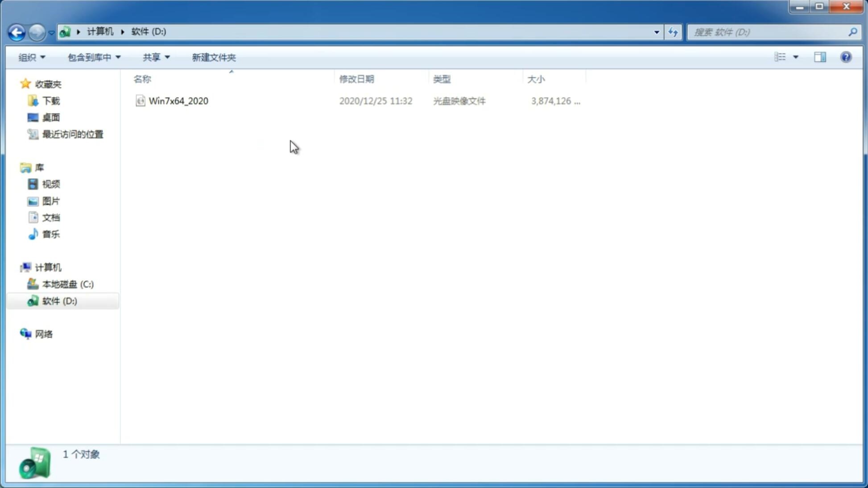Open 桌面 (Desktop) shortcut
The width and height of the screenshot is (868, 488).
click(x=50, y=117)
